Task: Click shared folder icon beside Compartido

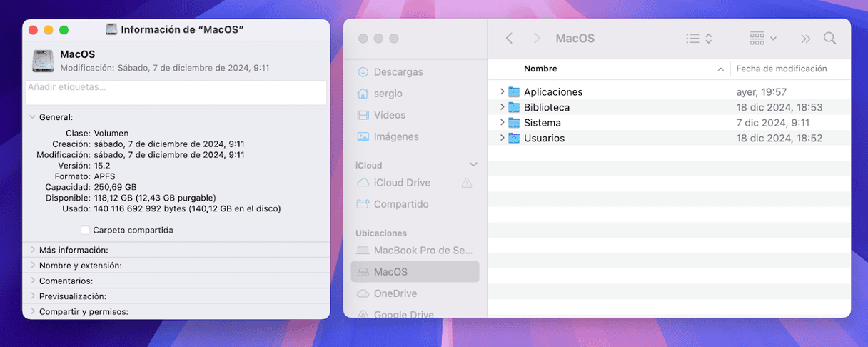Action: pyautogui.click(x=363, y=204)
